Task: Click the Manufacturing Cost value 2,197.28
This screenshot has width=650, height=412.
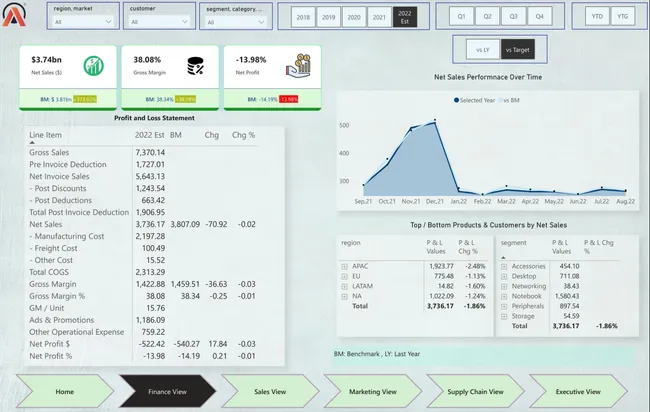Action: (x=150, y=236)
